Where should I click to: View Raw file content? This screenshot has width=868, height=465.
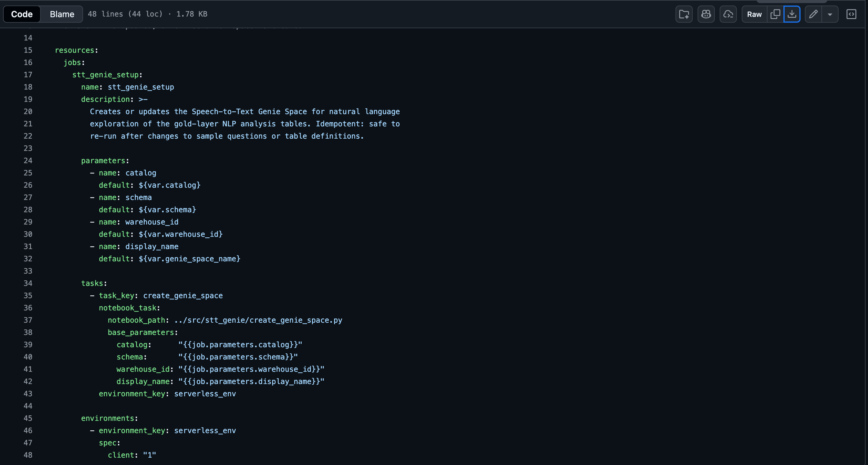coord(754,14)
